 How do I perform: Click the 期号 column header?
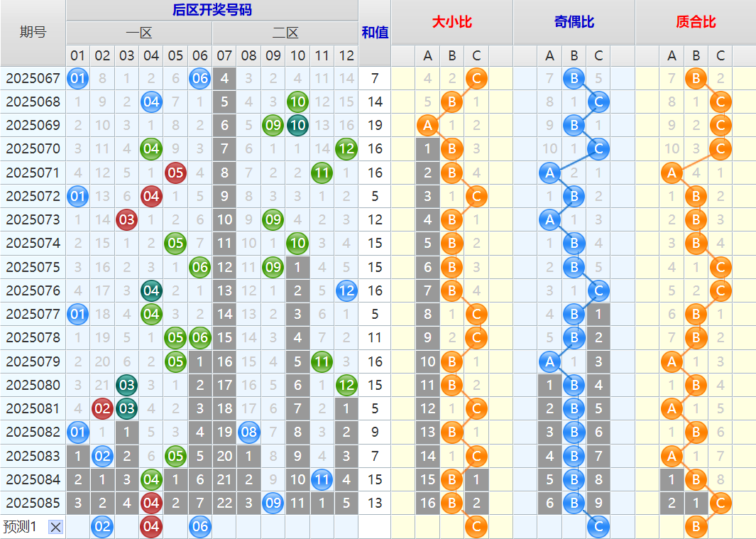pyautogui.click(x=33, y=33)
